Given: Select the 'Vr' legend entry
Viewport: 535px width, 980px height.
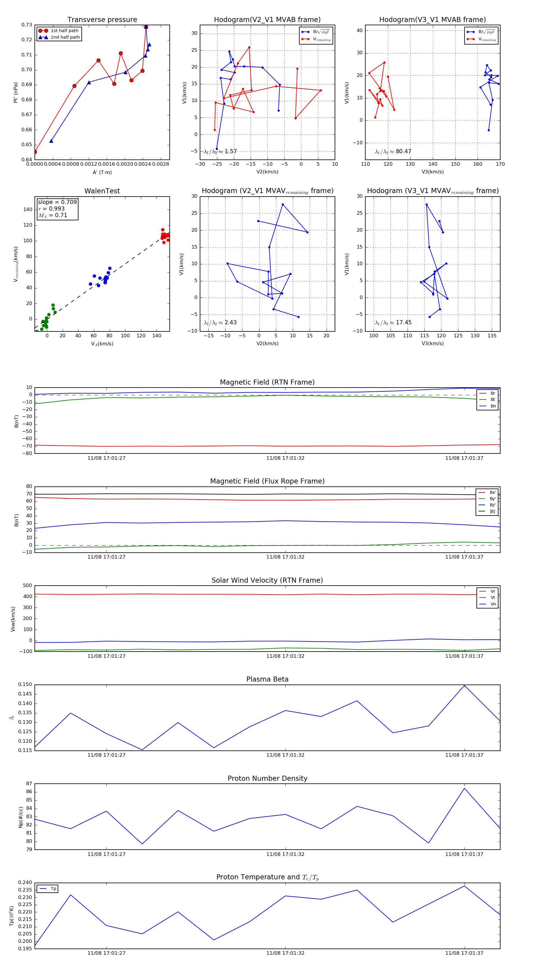Looking at the screenshot, I should coord(487,591).
